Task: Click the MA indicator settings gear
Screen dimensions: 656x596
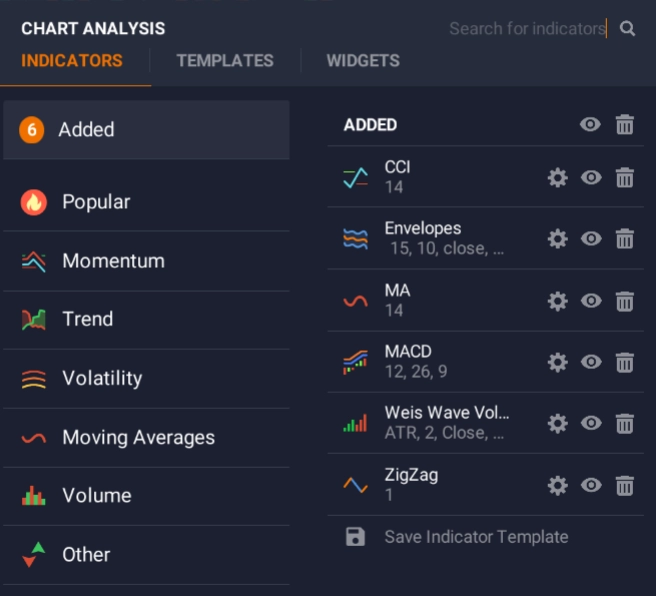Action: [x=558, y=301]
